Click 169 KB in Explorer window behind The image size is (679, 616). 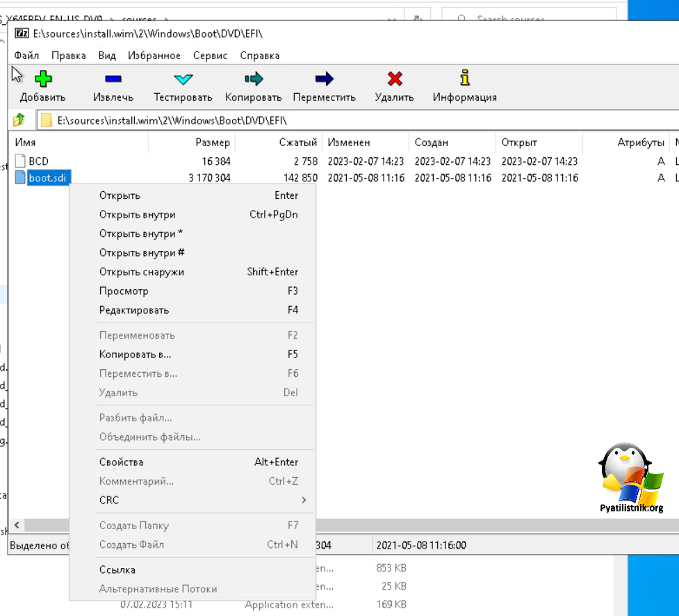click(391, 604)
